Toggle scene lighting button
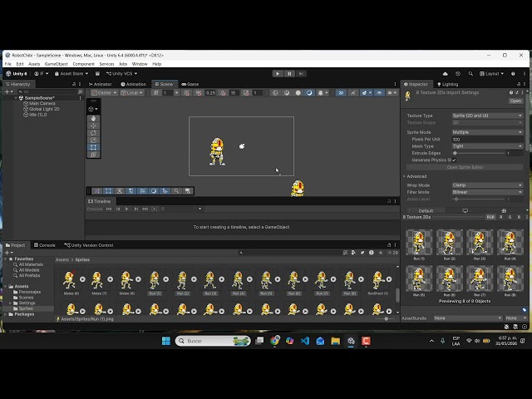 tap(352, 92)
